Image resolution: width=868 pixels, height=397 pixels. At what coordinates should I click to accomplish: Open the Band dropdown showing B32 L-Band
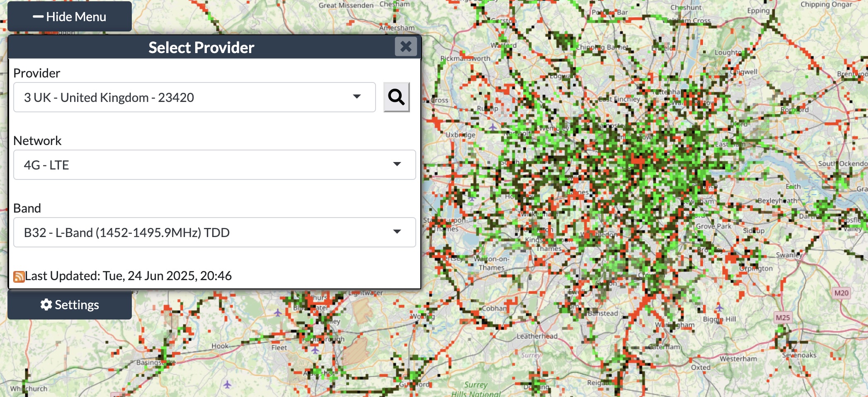tap(214, 232)
